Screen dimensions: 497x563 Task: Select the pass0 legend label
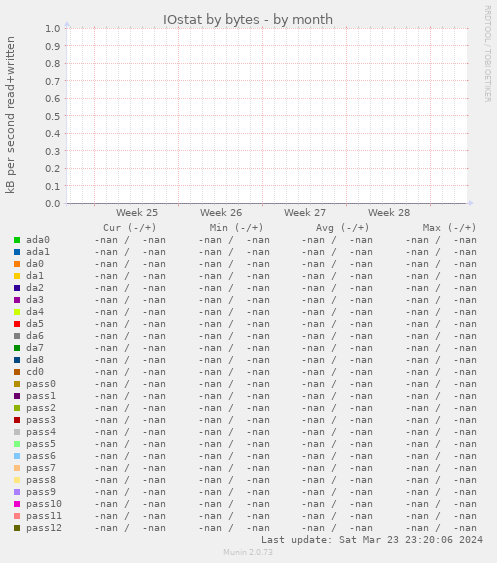click(41, 384)
